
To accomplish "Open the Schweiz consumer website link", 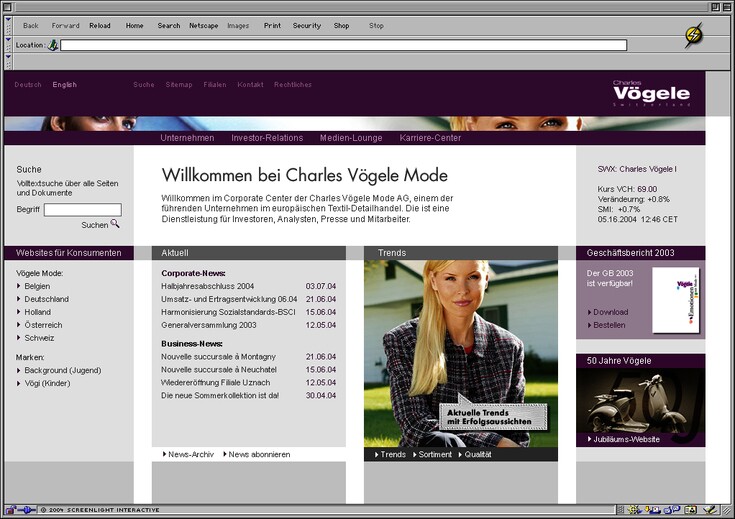I will tap(39, 338).
